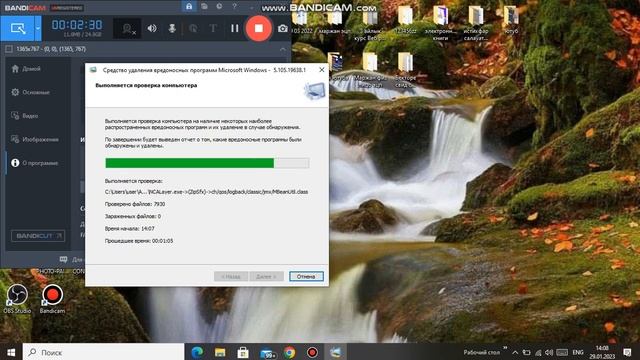Switch the ENG input language

pyautogui.click(x=578, y=352)
